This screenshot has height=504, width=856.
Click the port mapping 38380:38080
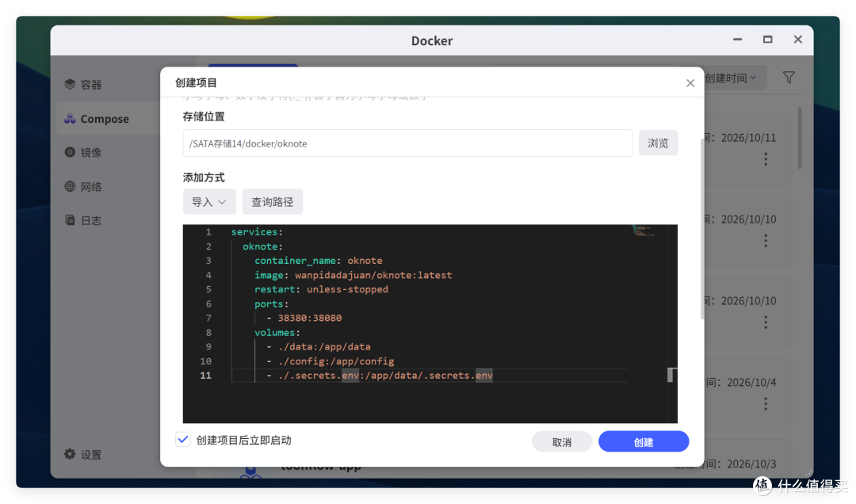[310, 318]
